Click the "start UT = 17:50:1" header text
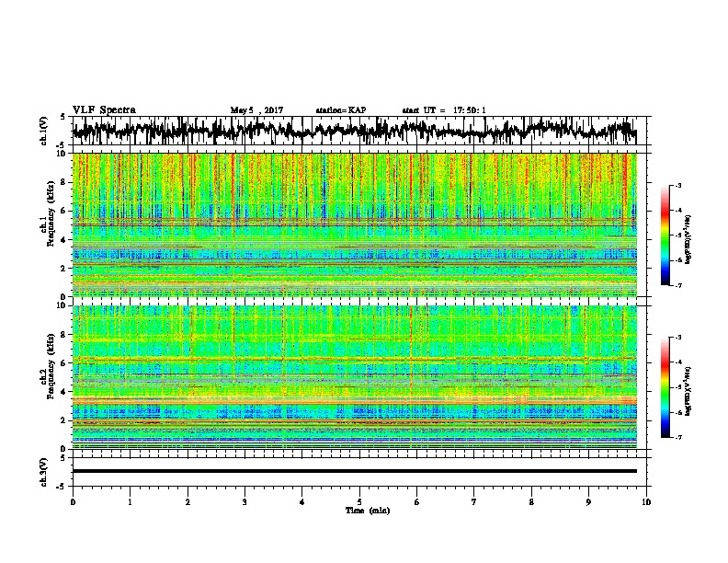The width and height of the screenshot is (728, 563). click(x=444, y=110)
